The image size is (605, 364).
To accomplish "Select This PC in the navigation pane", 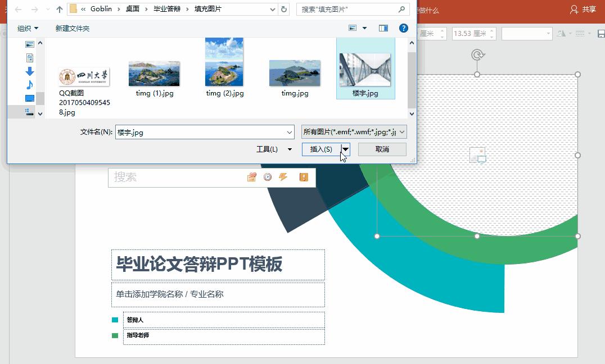I will coord(29,112).
